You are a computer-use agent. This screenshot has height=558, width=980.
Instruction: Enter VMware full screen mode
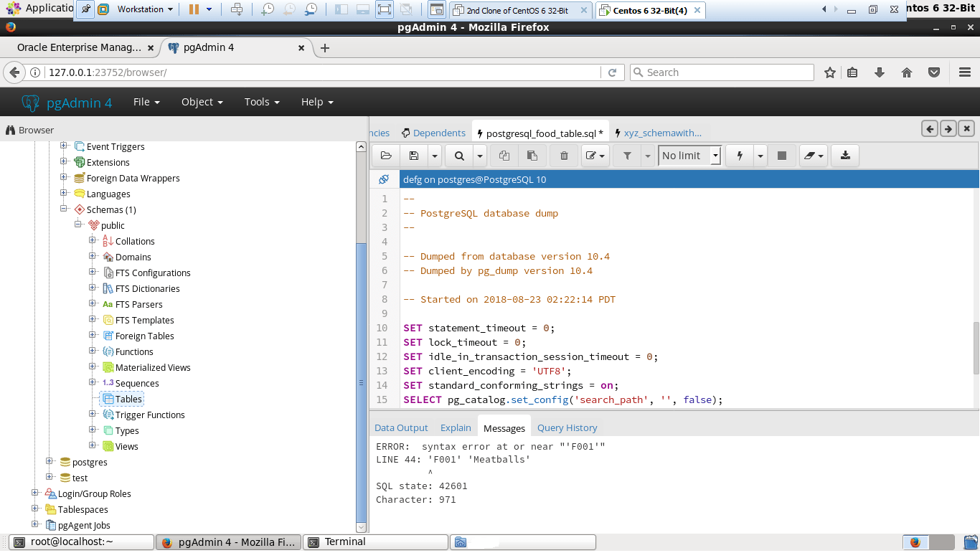[x=384, y=9]
